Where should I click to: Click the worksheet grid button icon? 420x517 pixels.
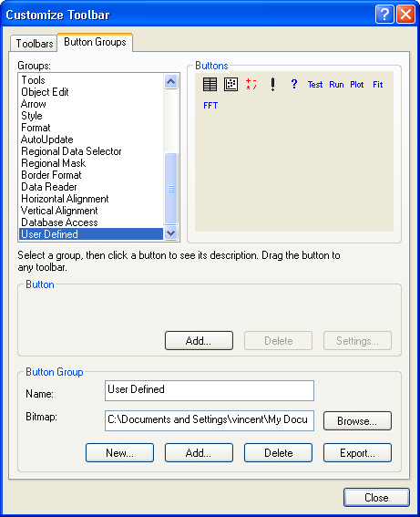210,85
